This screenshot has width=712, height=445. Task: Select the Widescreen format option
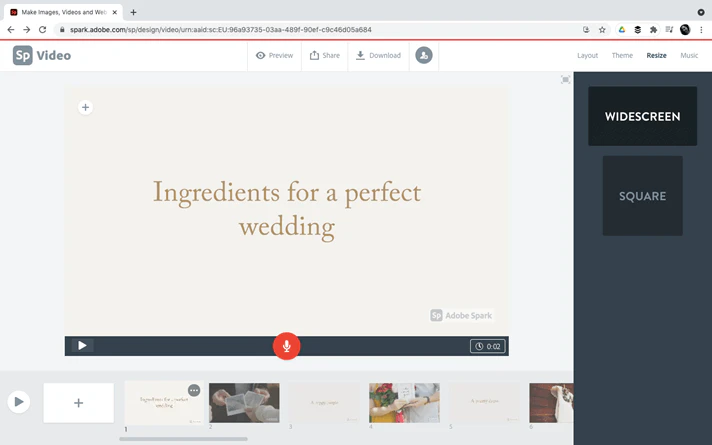[643, 116]
